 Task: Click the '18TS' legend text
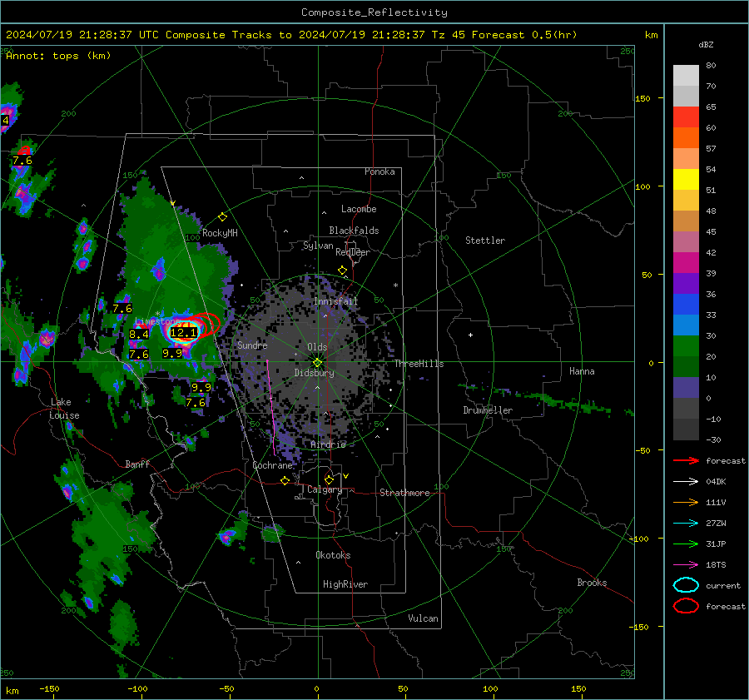tap(716, 565)
